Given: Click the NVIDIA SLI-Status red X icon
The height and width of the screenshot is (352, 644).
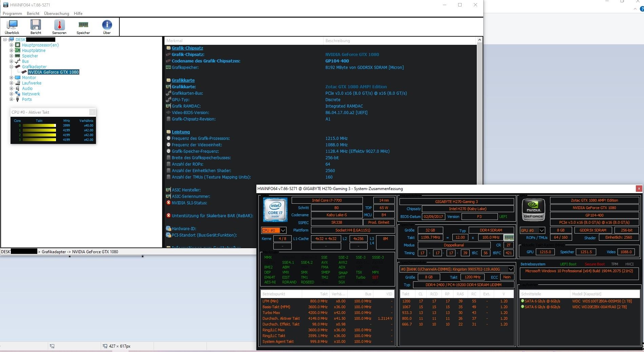Looking at the screenshot, I should [168, 203].
